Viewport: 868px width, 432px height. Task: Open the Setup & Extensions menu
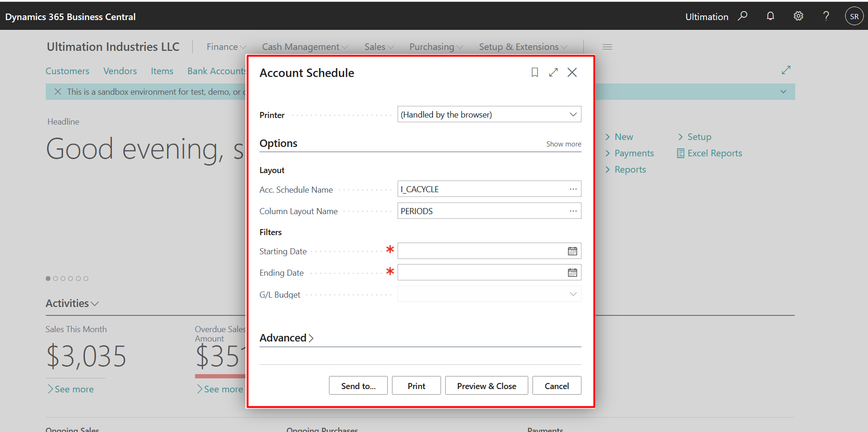point(519,47)
